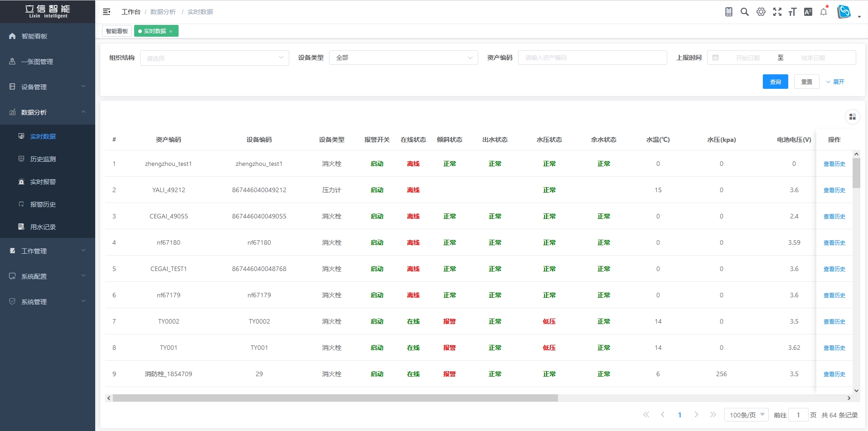
Task: Jump to first page double arrow
Action: (x=646, y=415)
